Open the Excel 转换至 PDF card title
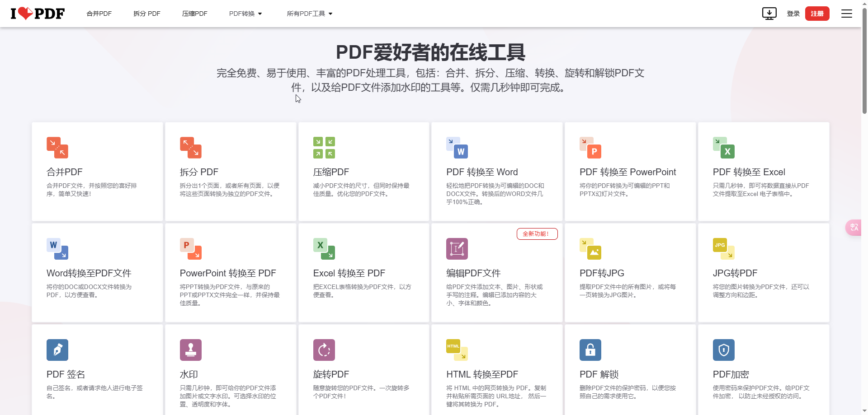Viewport: 868px width, 415px height. (x=349, y=273)
